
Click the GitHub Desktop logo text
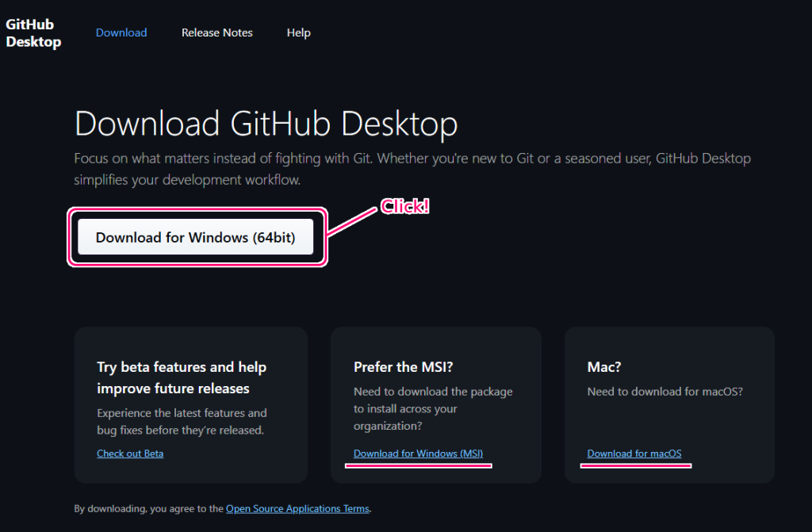(x=33, y=33)
